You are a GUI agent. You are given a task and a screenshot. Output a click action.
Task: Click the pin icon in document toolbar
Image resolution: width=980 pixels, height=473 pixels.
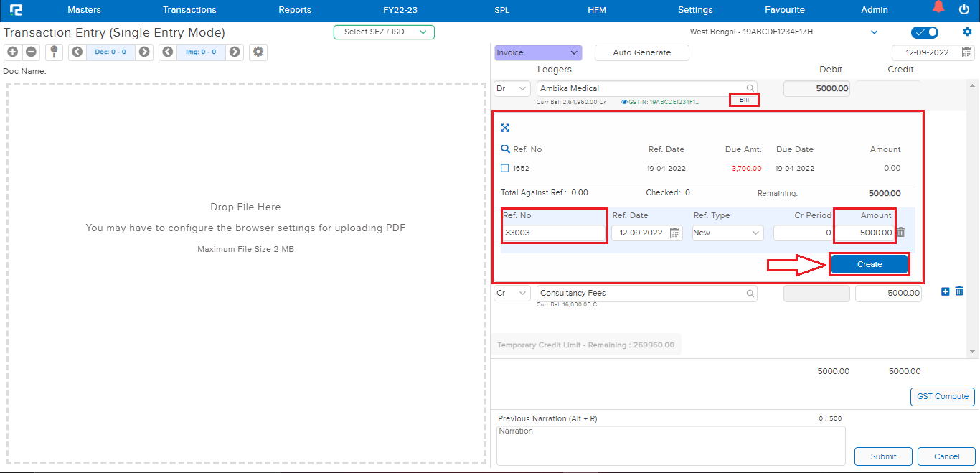pyautogui.click(x=53, y=52)
